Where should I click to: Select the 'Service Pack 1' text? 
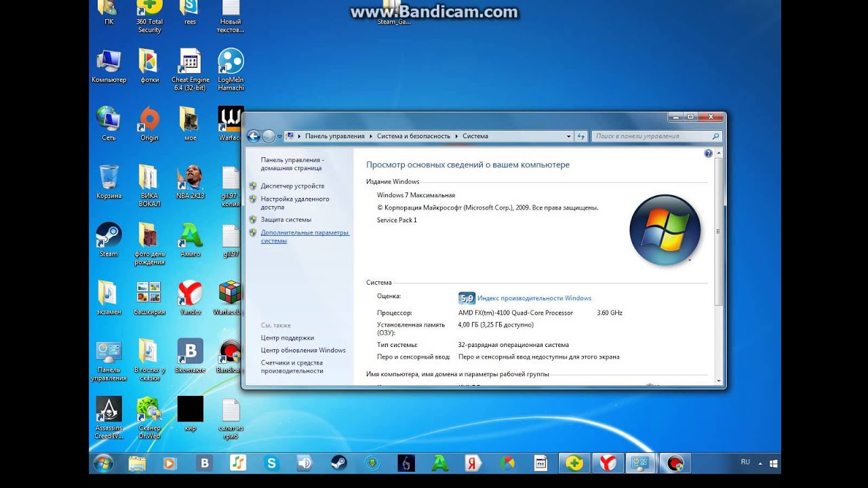pos(397,220)
